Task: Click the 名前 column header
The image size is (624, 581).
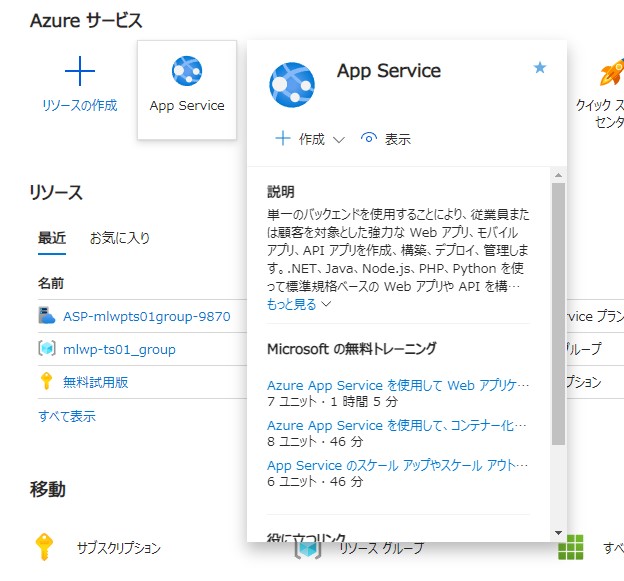Action: (51, 283)
